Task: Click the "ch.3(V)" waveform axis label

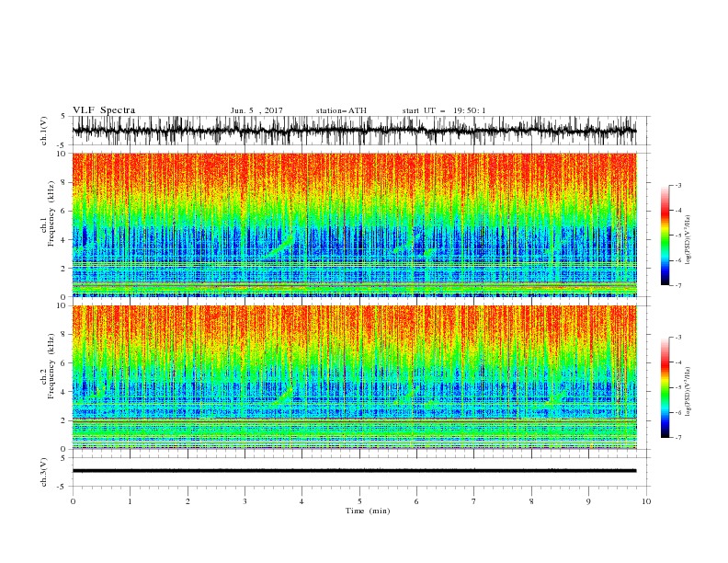Action: [x=44, y=472]
